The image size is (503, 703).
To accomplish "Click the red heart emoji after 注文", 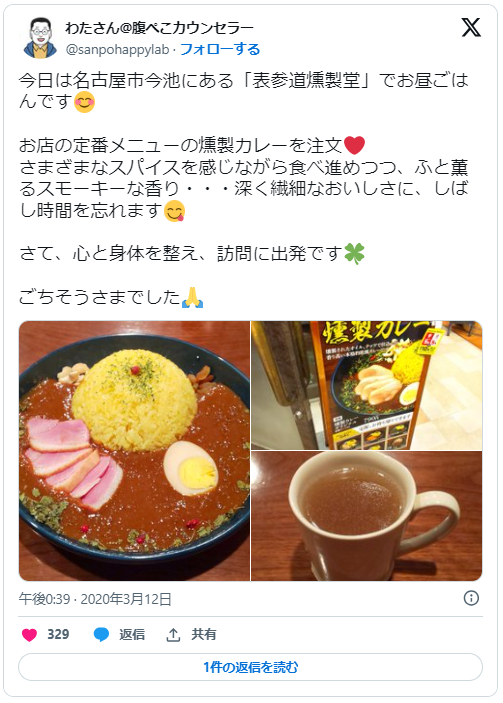I will click(x=354, y=146).
